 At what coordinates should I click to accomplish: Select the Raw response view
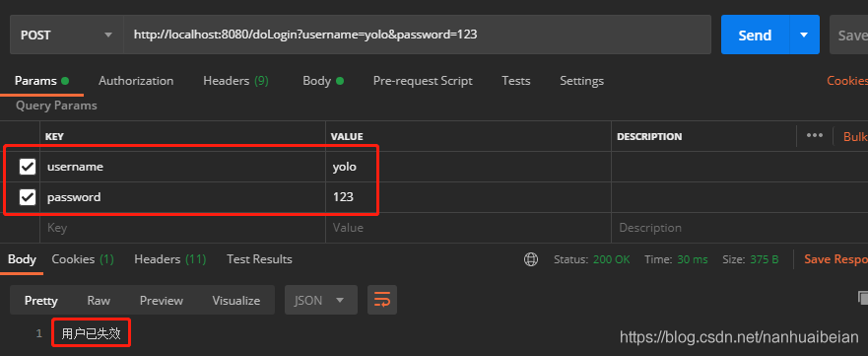(x=99, y=301)
